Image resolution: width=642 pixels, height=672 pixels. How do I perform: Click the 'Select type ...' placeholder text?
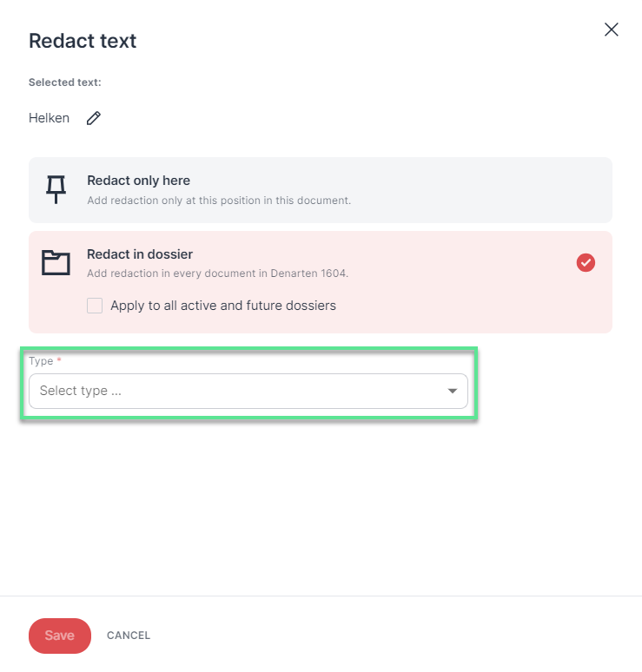tap(81, 391)
